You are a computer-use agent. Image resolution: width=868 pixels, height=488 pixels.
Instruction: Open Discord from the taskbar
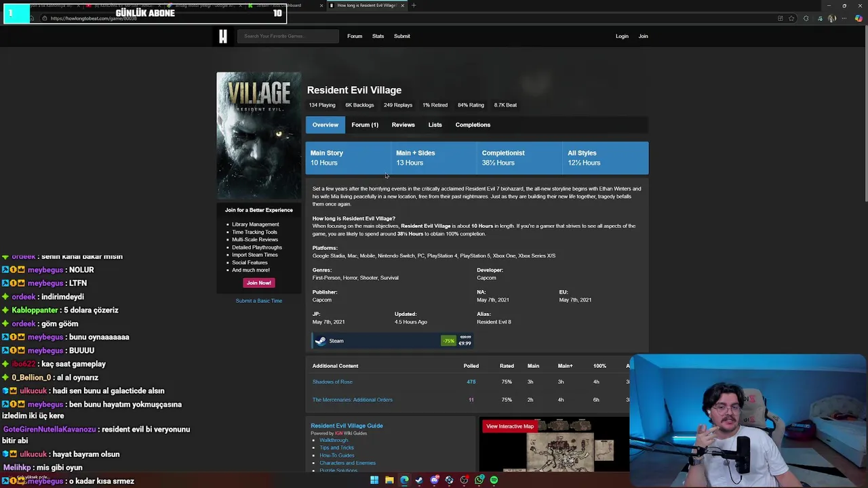click(x=434, y=480)
